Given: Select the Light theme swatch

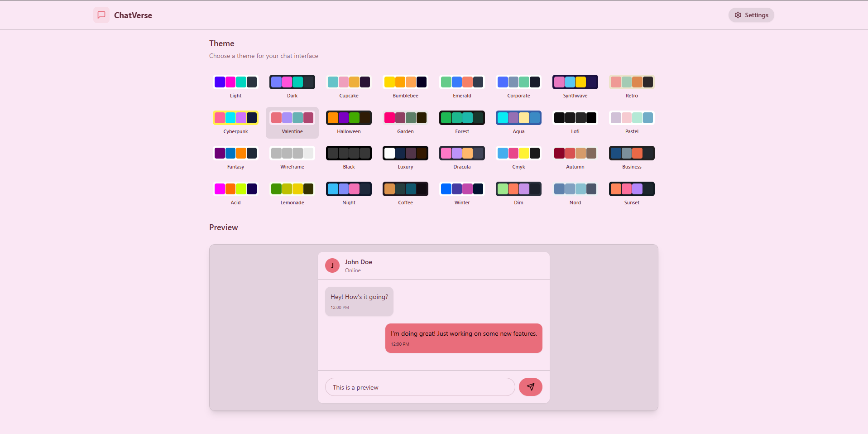Looking at the screenshot, I should click(x=235, y=87).
